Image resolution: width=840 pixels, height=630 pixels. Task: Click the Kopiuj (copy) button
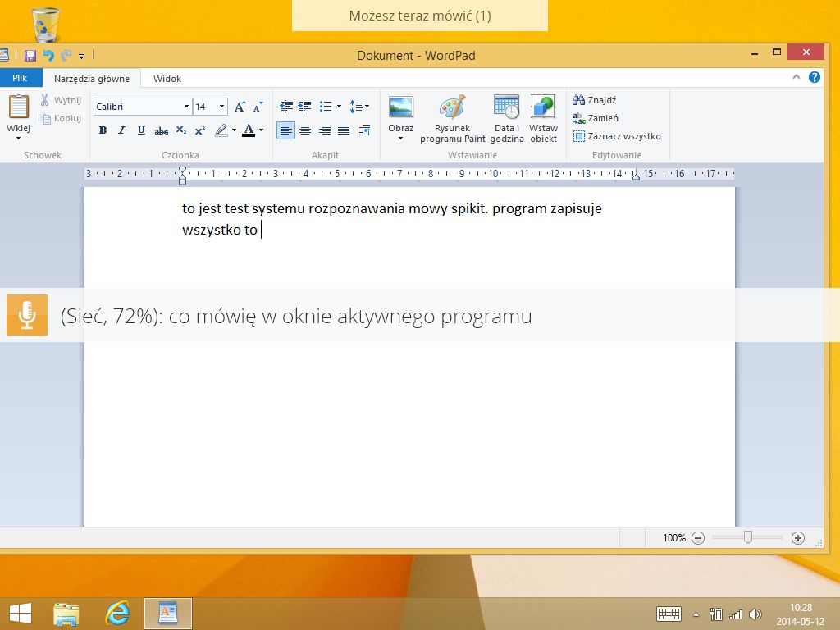tap(61, 118)
